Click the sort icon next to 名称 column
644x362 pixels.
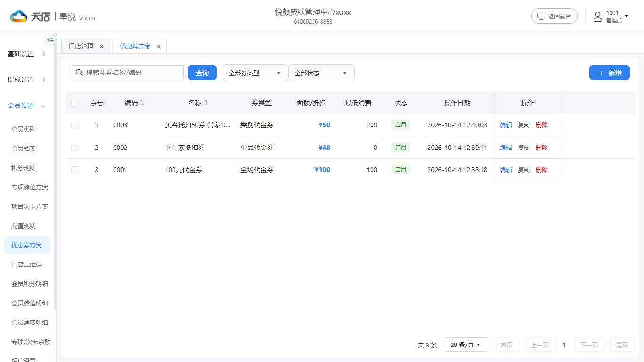pos(206,103)
